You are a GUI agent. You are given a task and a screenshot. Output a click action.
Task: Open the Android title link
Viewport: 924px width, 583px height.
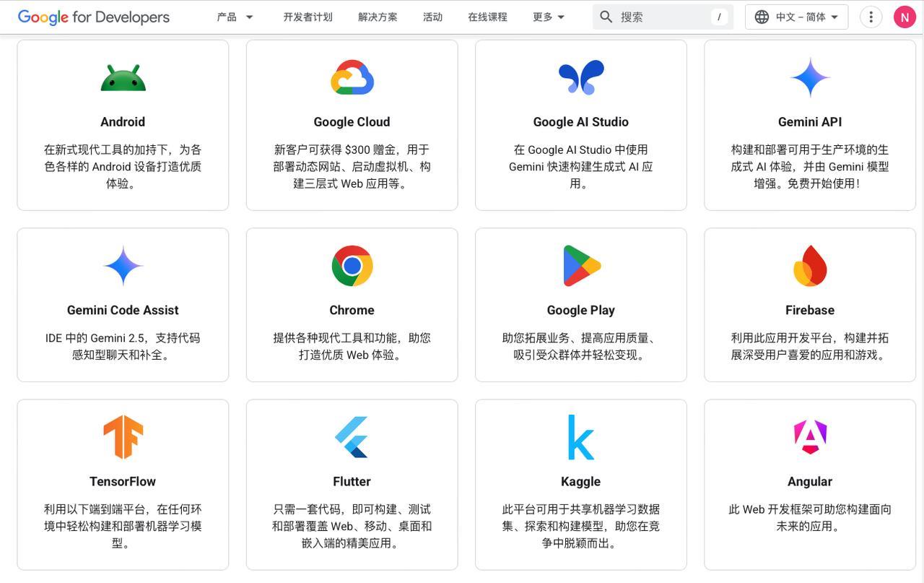(123, 122)
